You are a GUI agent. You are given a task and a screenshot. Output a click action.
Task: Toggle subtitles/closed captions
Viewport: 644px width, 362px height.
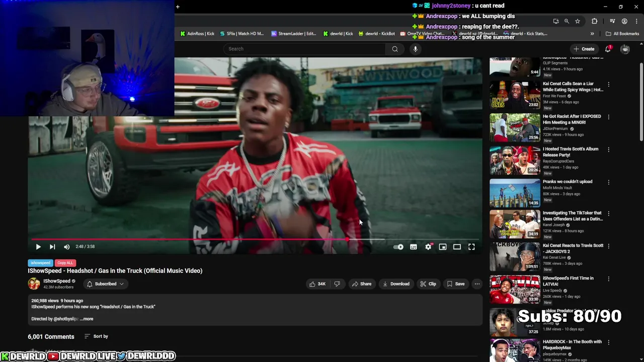coord(414,247)
